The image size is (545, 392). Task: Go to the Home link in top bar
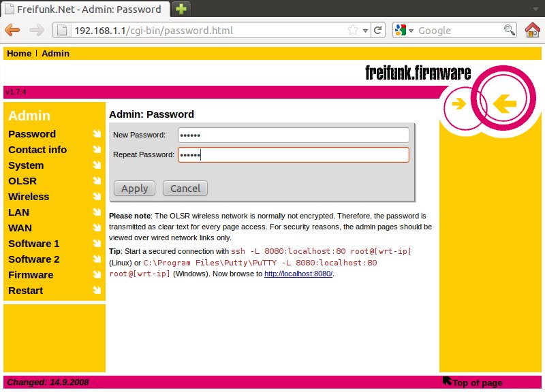tap(19, 53)
